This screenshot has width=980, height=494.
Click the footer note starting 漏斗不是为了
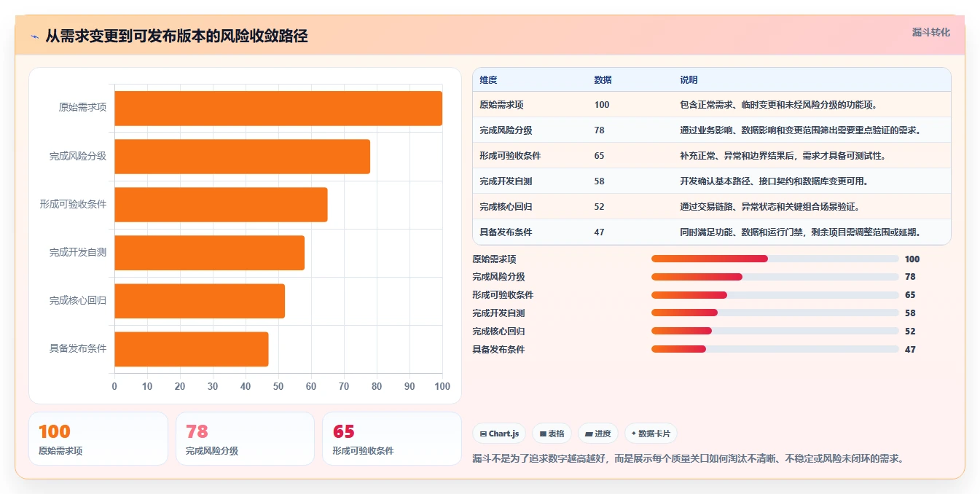click(688, 458)
